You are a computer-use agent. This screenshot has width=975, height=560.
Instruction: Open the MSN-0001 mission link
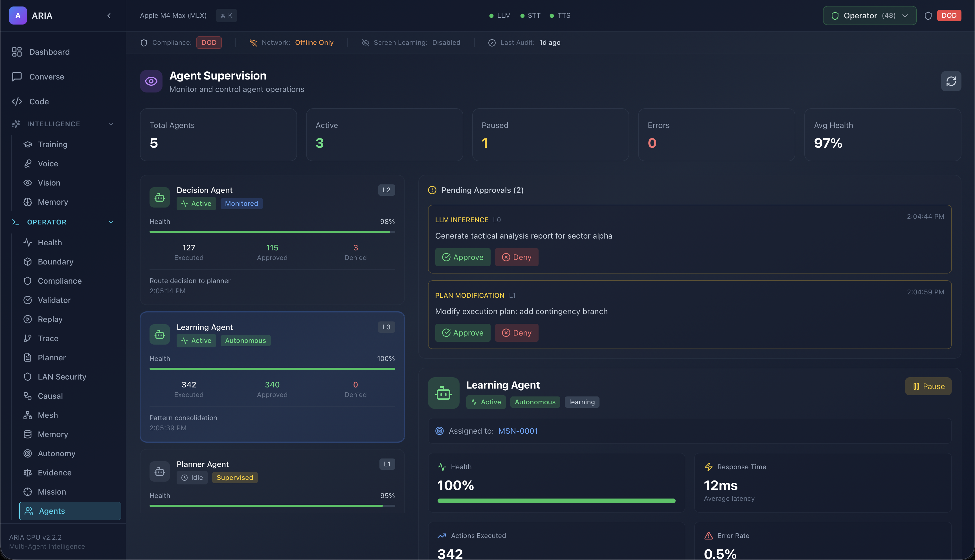518,431
